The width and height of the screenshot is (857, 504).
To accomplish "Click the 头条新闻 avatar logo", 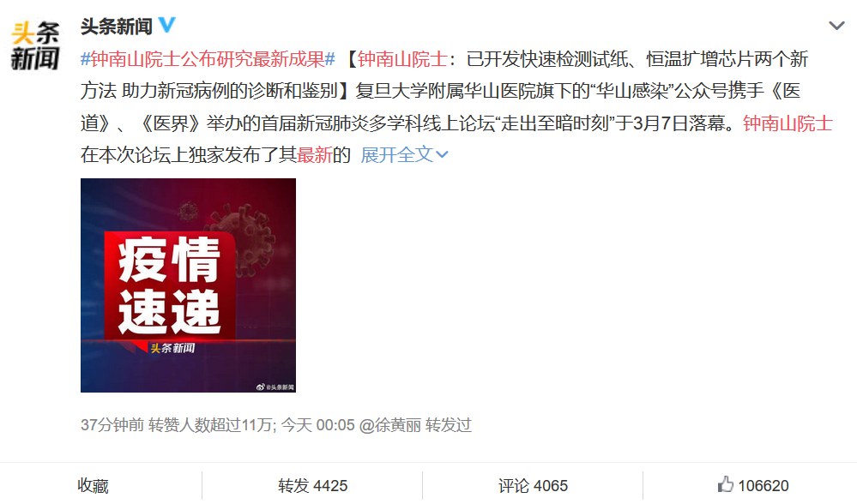I will point(35,46).
